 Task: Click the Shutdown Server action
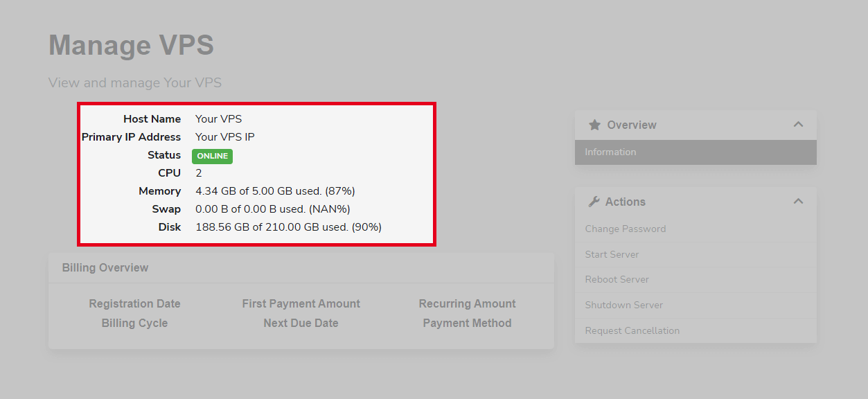tap(623, 305)
